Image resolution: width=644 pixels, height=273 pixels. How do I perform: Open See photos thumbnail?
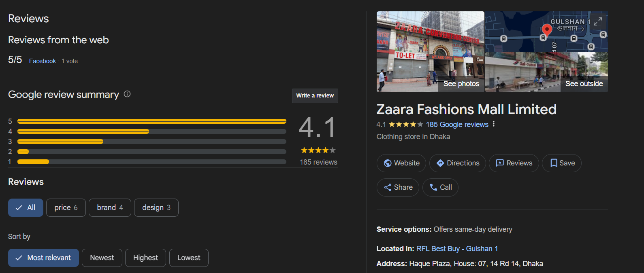pyautogui.click(x=431, y=52)
